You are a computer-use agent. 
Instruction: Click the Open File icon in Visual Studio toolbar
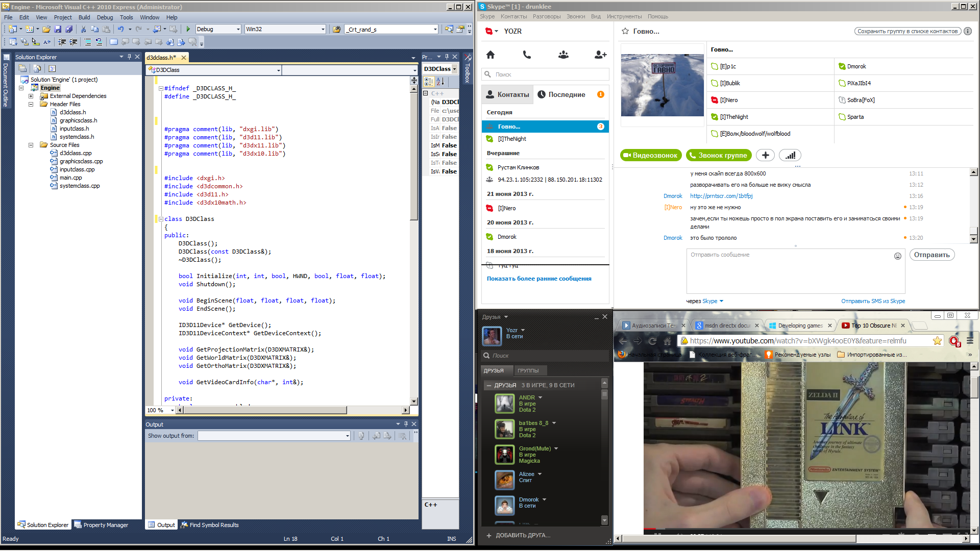46,29
